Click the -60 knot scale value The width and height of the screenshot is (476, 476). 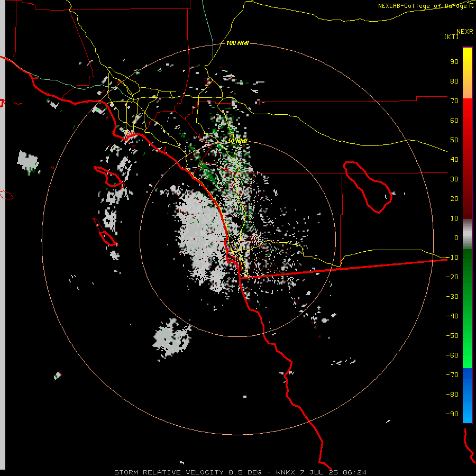coord(452,355)
